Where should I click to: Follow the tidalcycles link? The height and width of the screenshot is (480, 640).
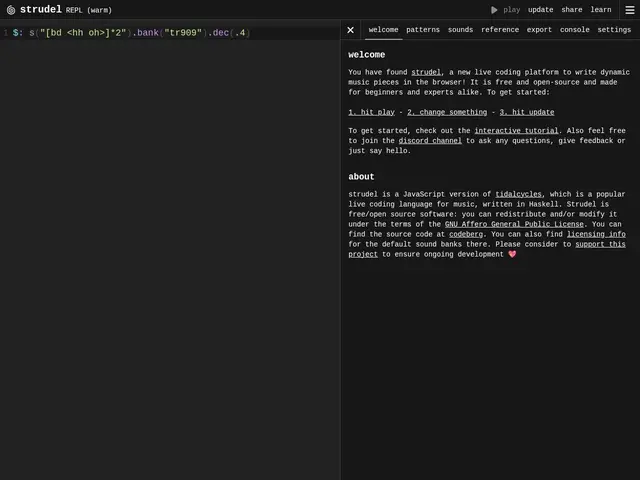click(x=518, y=194)
